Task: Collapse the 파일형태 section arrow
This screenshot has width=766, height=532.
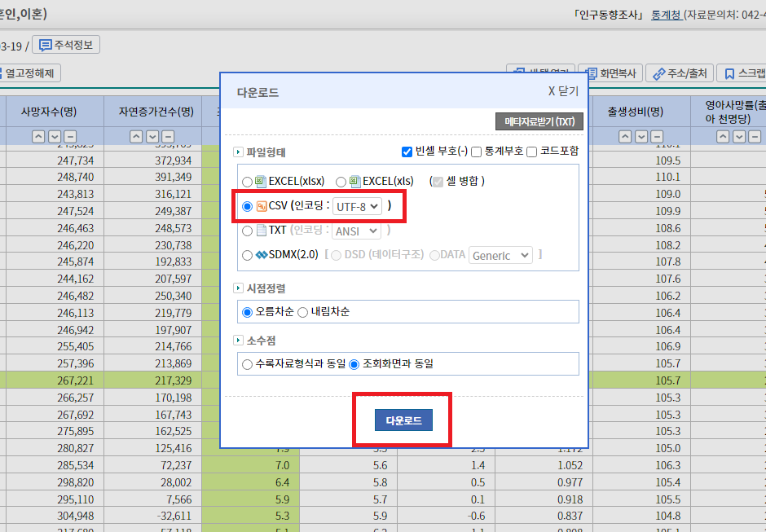Action: click(238, 152)
